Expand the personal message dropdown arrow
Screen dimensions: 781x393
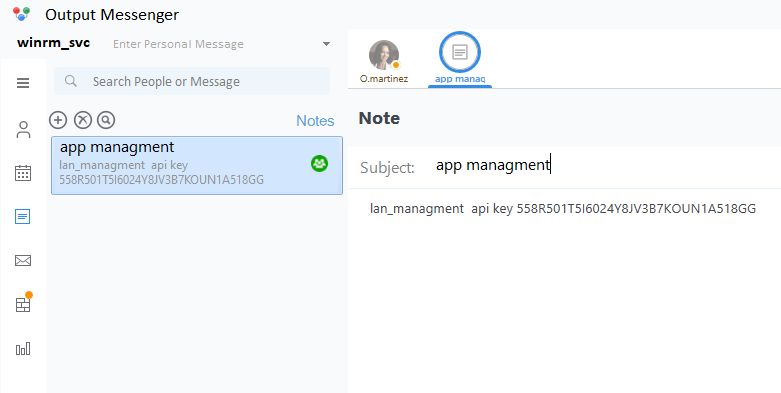coord(326,44)
